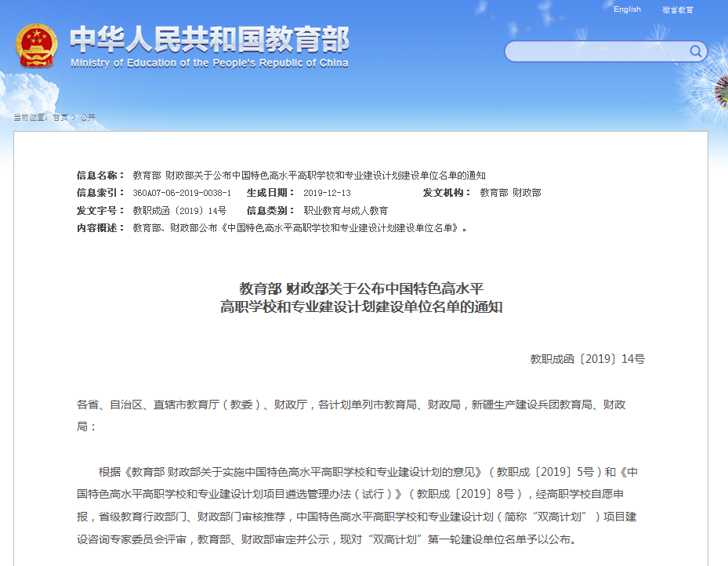Click the magnifier search icon
The height and width of the screenshot is (566, 728).
point(695,52)
